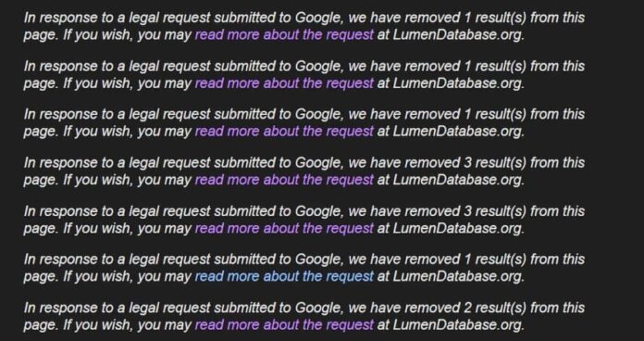Image resolution: width=644 pixels, height=341 pixels.
Task: Click LumenDatabase.org text in the third notice
Action: click(458, 132)
